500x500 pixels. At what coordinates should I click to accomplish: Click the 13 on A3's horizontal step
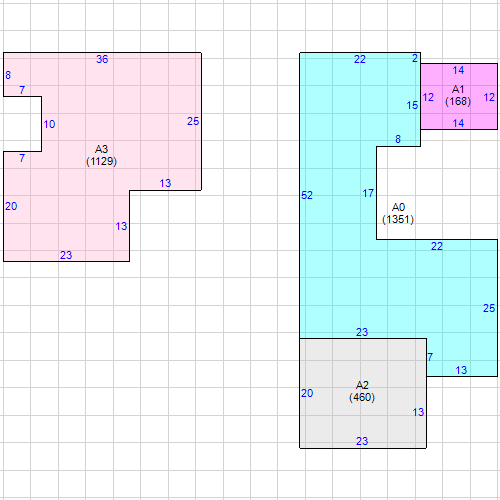(x=165, y=183)
